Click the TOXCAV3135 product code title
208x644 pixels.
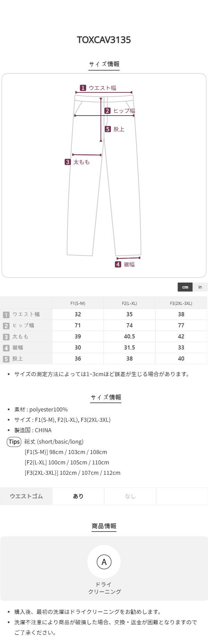coord(104,40)
